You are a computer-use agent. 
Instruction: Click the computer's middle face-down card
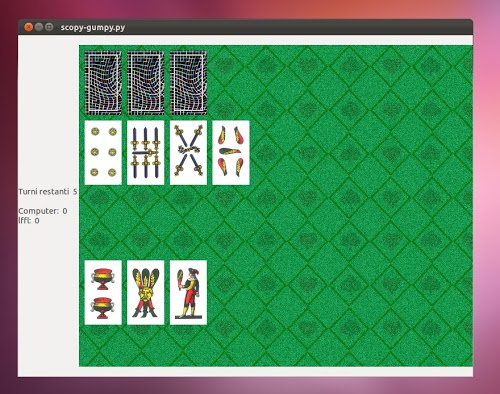pos(146,83)
